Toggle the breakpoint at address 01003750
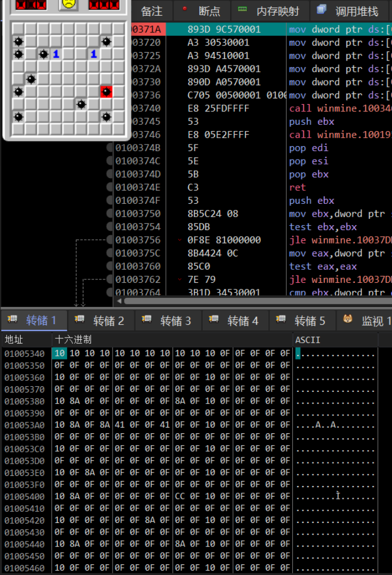 [x=109, y=213]
